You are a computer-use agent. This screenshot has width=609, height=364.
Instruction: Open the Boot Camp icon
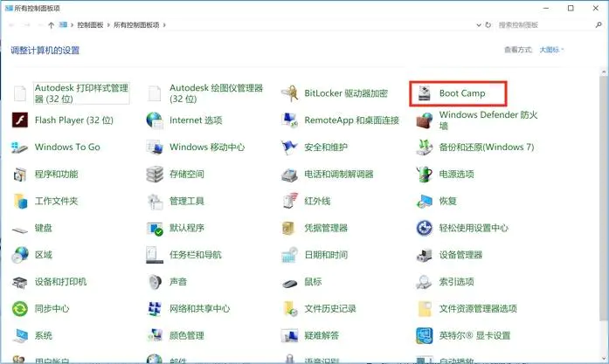coord(425,93)
